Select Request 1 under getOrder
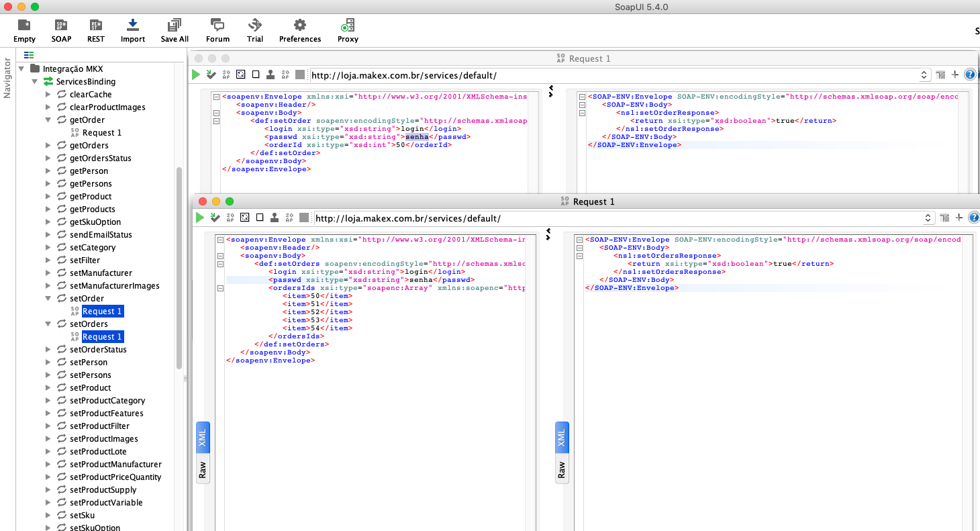The width and height of the screenshot is (980, 531). (101, 133)
